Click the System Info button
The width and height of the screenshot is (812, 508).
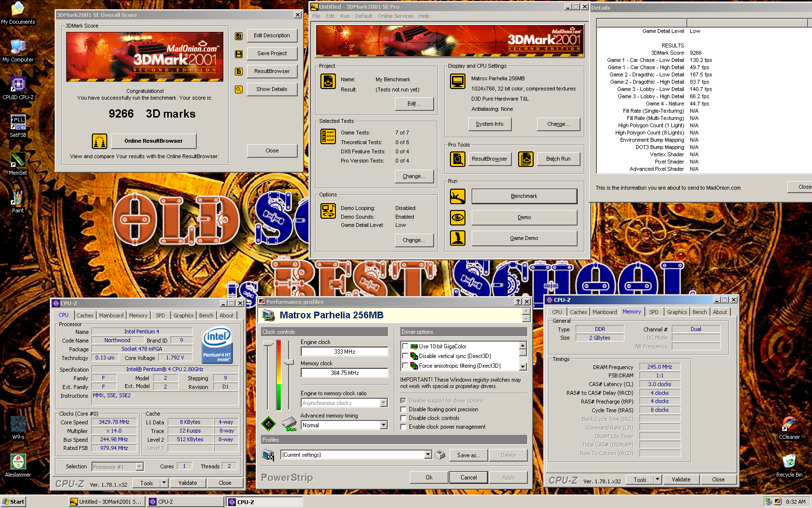pos(490,124)
